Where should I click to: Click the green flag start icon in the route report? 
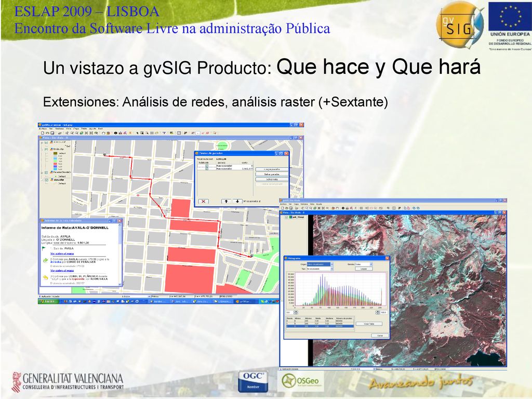[44, 248]
